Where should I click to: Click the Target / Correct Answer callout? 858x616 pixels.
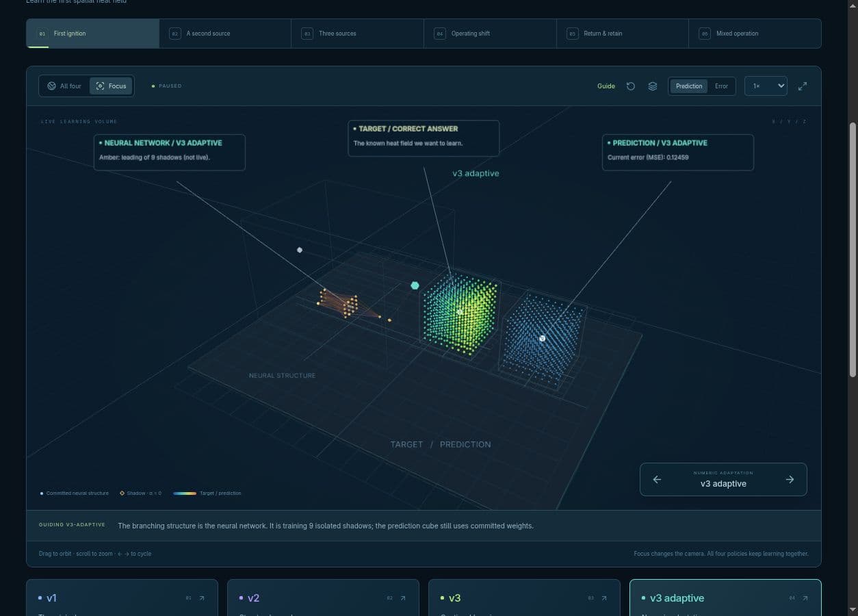click(x=424, y=138)
